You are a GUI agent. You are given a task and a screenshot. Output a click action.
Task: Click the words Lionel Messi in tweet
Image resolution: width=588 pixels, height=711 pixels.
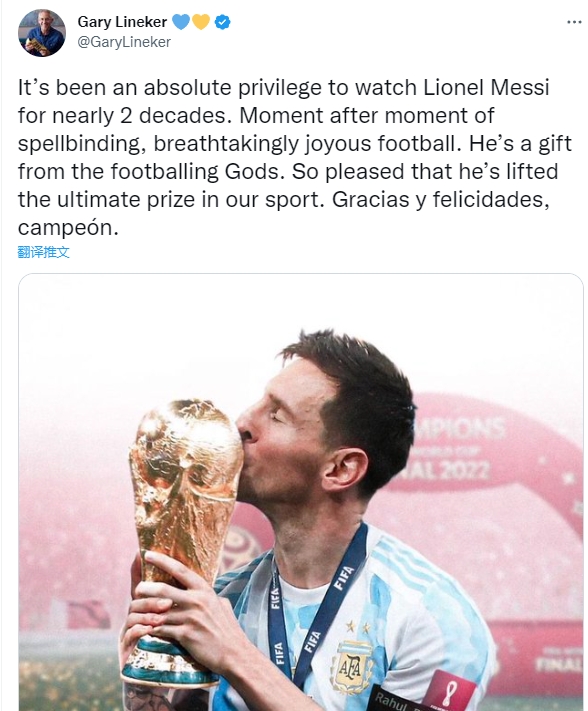[x=486, y=88]
